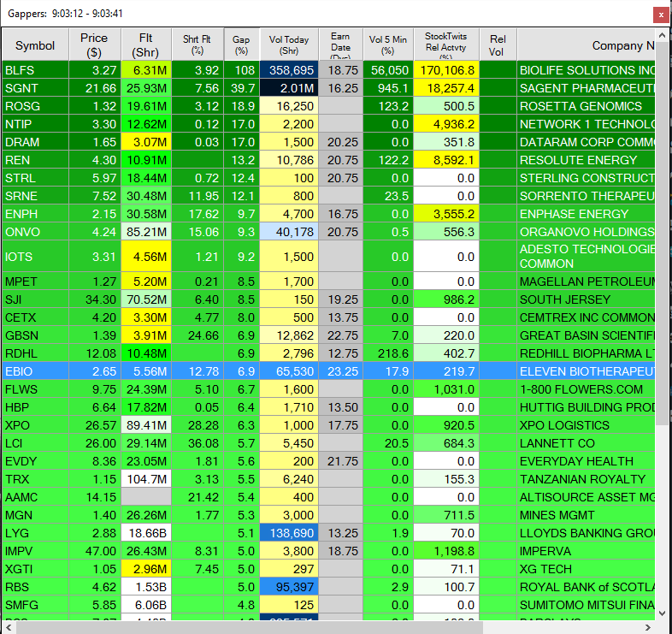The image size is (672, 634).
Task: Click SAGENT PHARMACEUTI company name
Action: pyautogui.click(x=587, y=88)
